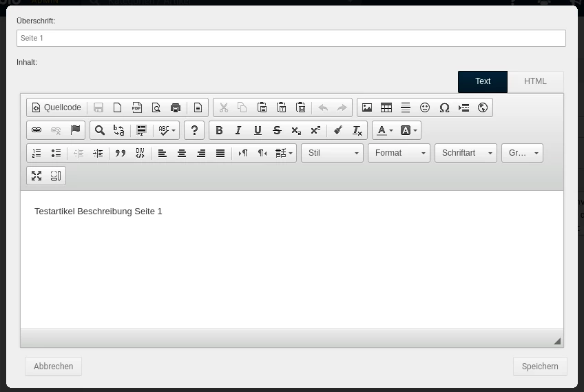Open the templates icon
Image resolution: width=584 pixels, height=392 pixels.
pos(198,107)
